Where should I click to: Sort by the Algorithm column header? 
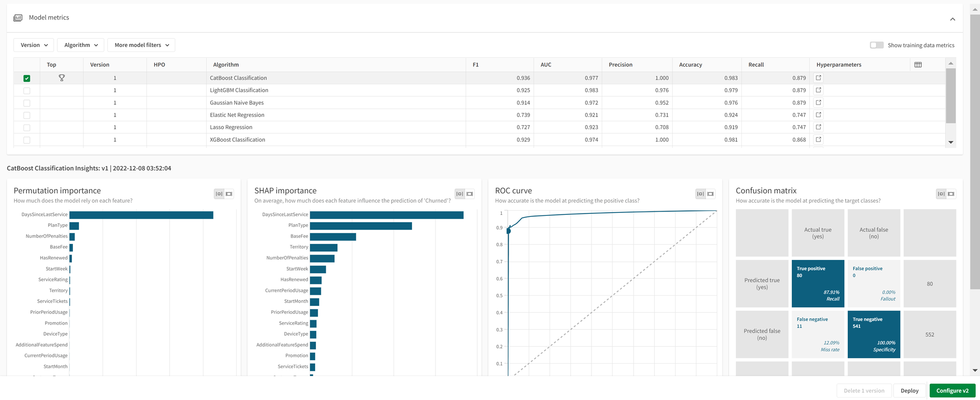pyautogui.click(x=336, y=65)
